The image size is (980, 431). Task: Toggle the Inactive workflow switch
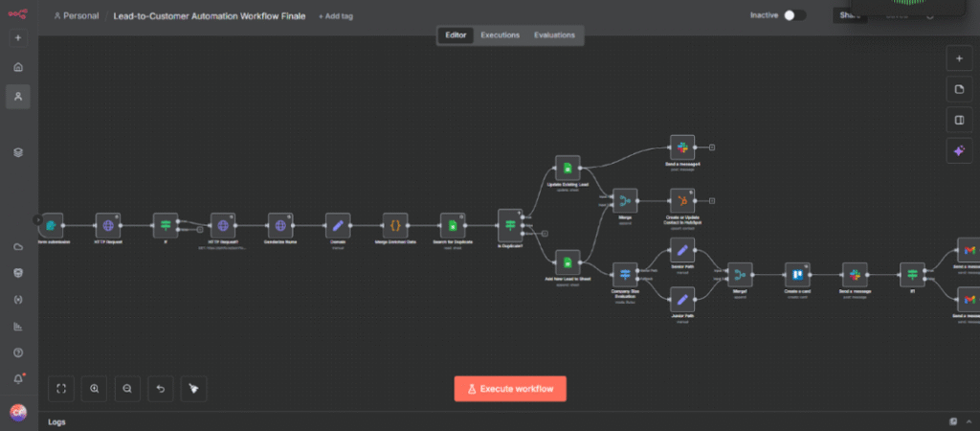click(x=793, y=15)
